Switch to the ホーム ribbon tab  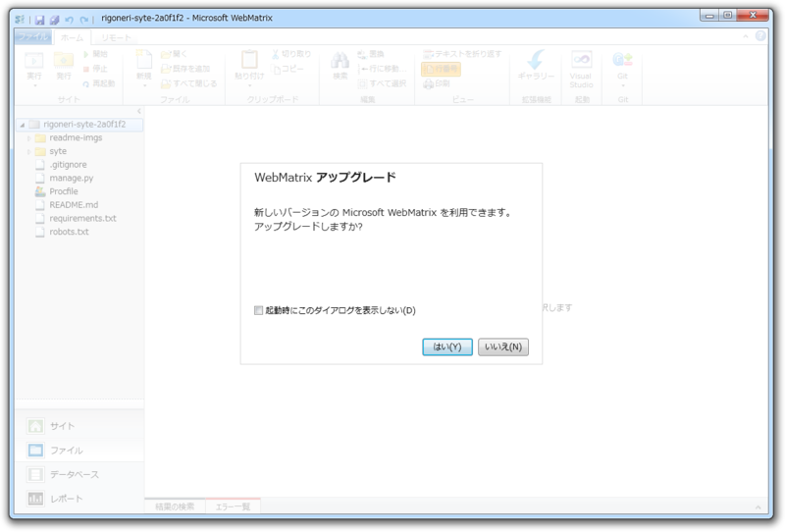coord(72,37)
